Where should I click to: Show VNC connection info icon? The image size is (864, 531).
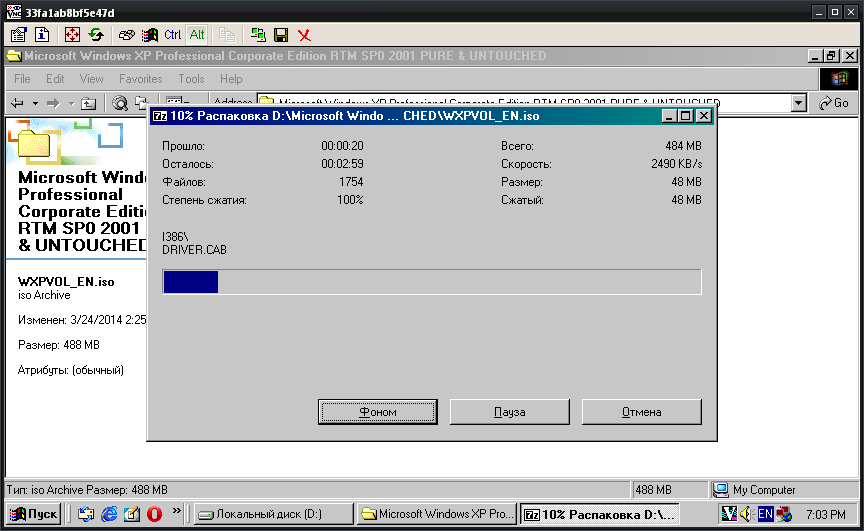tap(42, 35)
